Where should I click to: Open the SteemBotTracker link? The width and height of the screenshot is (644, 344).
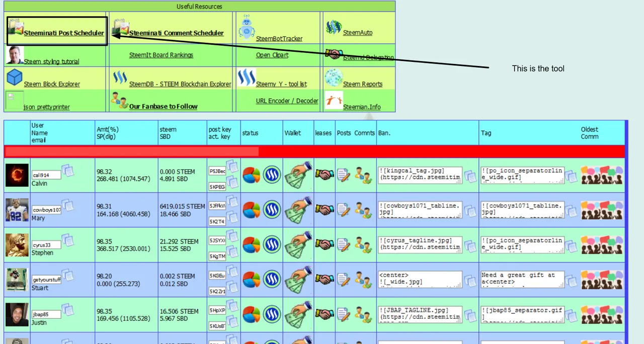[279, 39]
